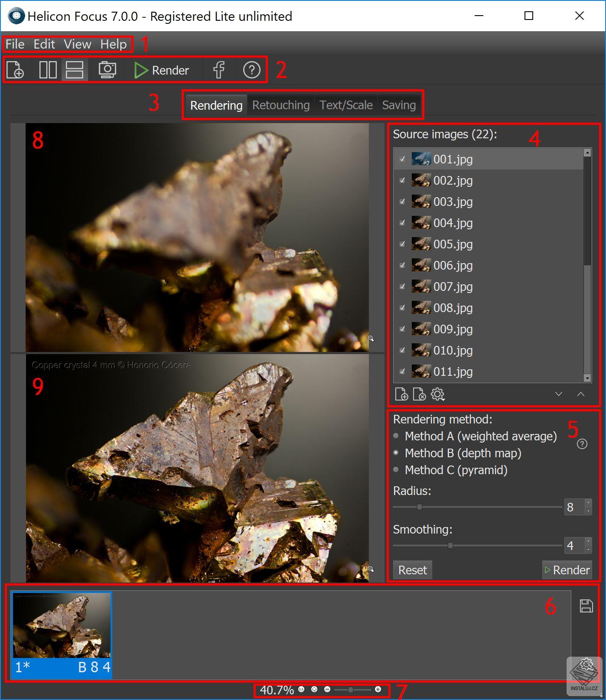Click the Facebook share icon

[219, 70]
